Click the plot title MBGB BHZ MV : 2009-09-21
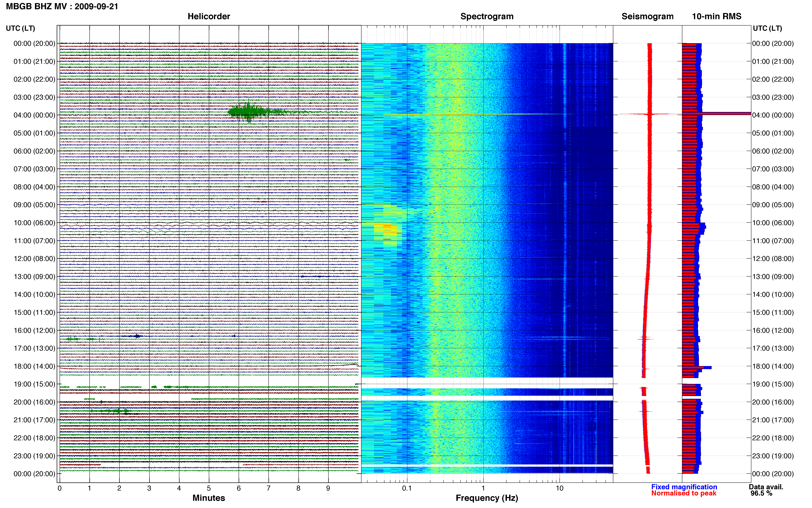812x508 pixels. pyautogui.click(x=62, y=6)
